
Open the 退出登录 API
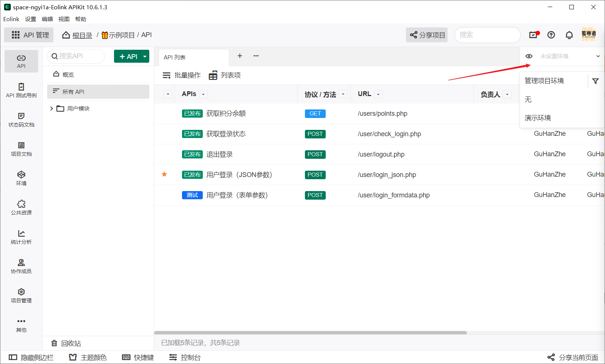coord(219,154)
